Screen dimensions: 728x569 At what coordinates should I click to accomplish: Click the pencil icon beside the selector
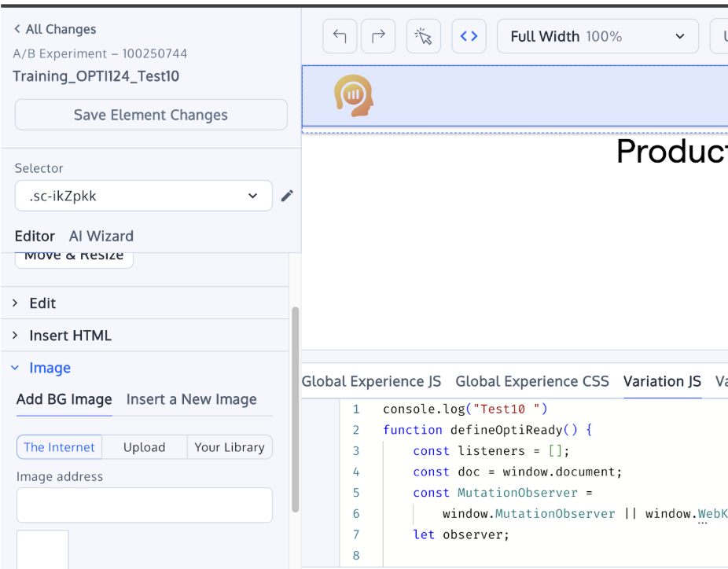click(x=287, y=196)
